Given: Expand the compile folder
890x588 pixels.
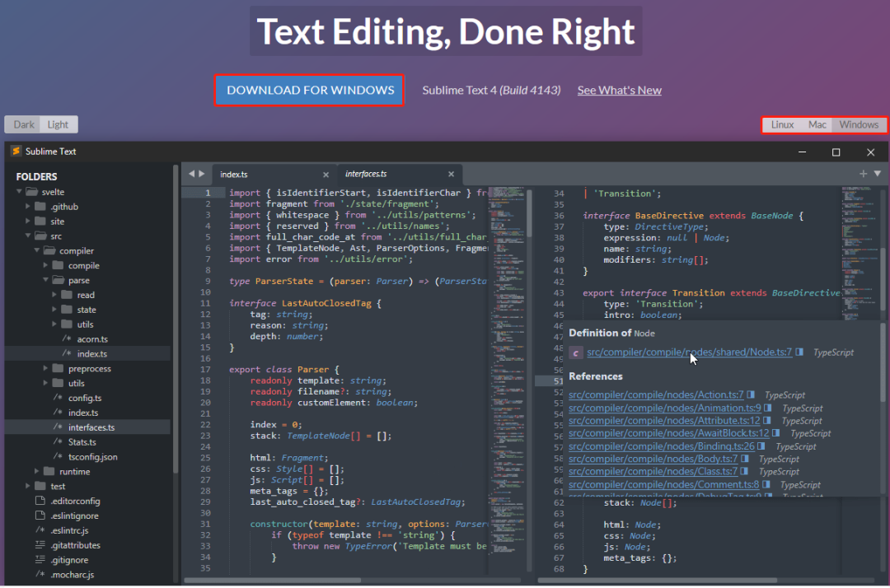Looking at the screenshot, I should [46, 265].
